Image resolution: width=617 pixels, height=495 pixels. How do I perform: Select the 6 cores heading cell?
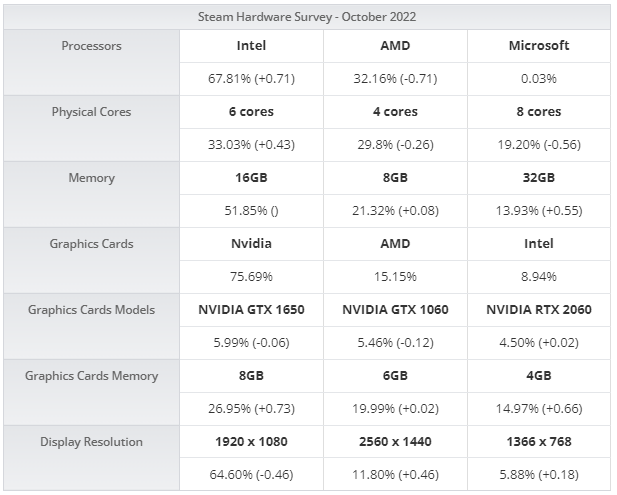(x=251, y=112)
